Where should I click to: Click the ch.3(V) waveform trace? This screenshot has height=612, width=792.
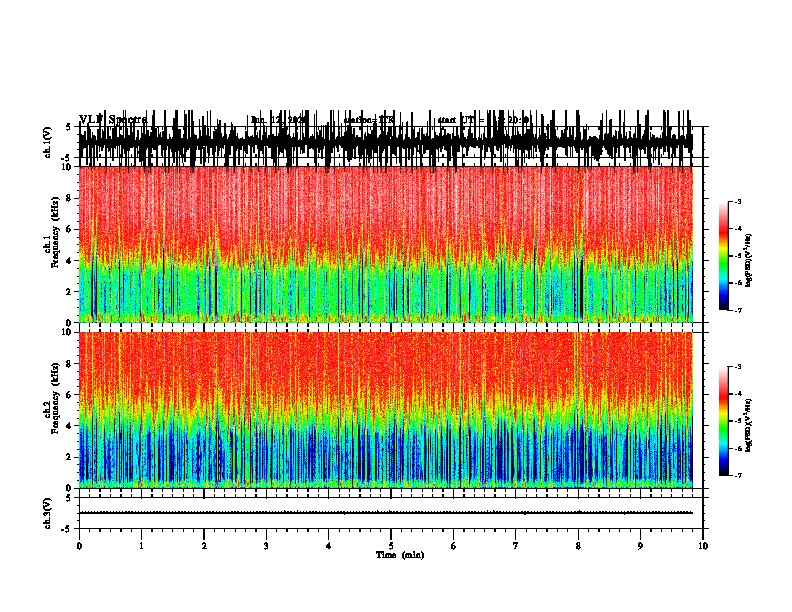point(385,513)
